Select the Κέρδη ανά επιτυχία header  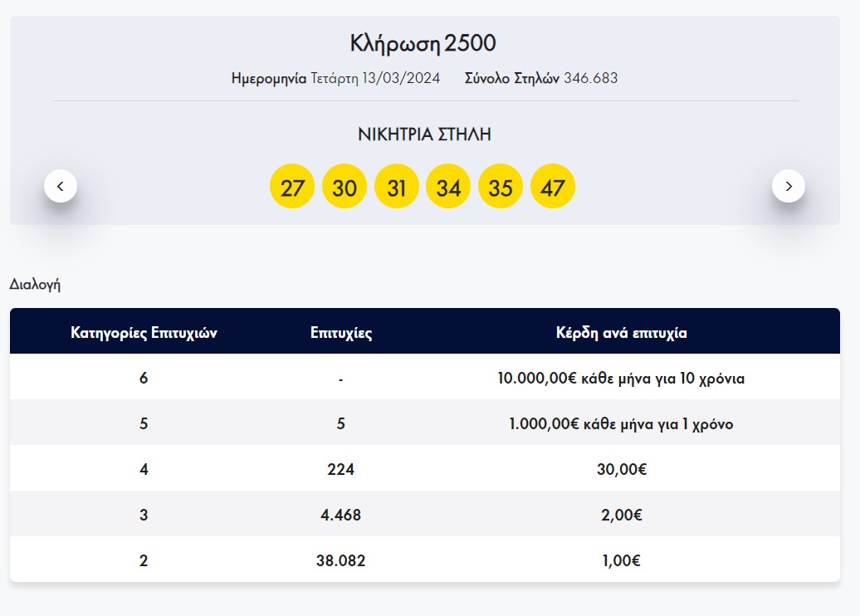621,331
